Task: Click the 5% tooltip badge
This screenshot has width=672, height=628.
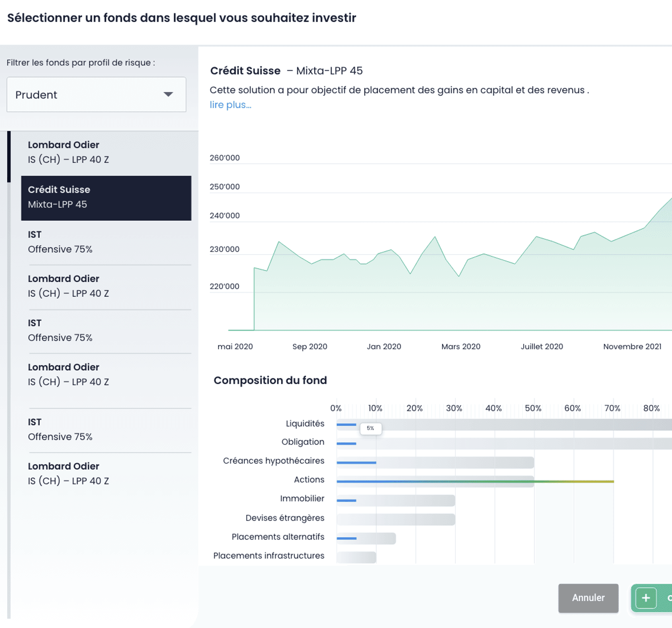Action: click(371, 429)
